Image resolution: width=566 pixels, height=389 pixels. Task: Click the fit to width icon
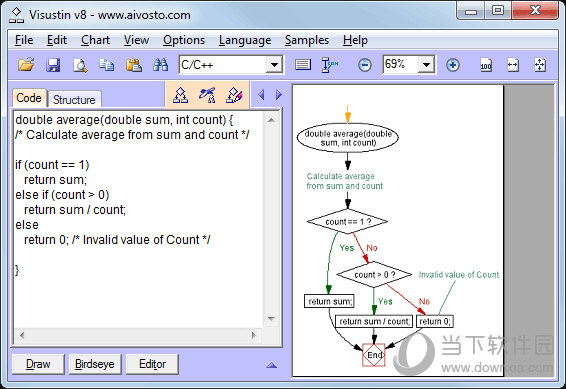click(x=513, y=65)
